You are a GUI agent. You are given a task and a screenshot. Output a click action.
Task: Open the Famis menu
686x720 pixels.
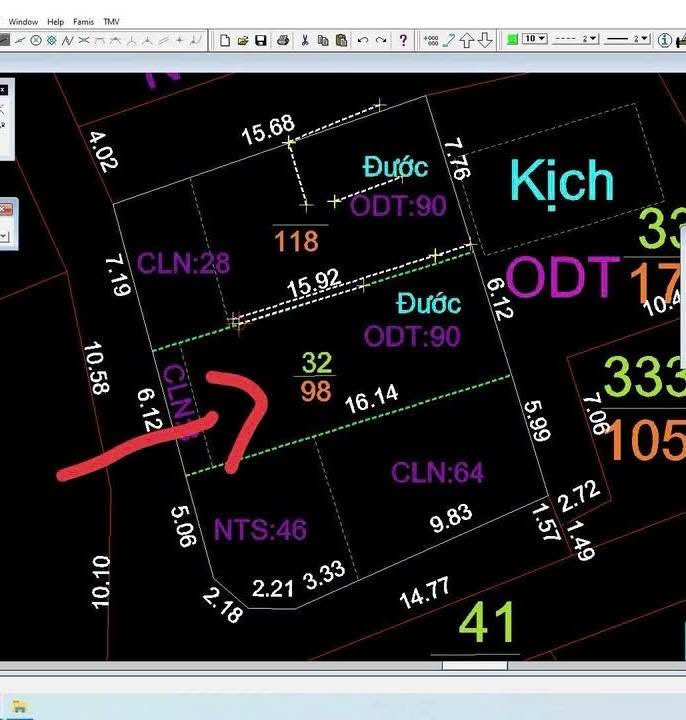83,21
